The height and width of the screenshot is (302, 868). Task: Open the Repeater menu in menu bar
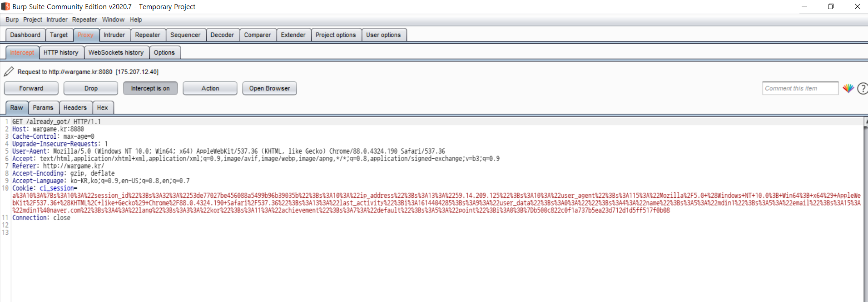click(84, 20)
